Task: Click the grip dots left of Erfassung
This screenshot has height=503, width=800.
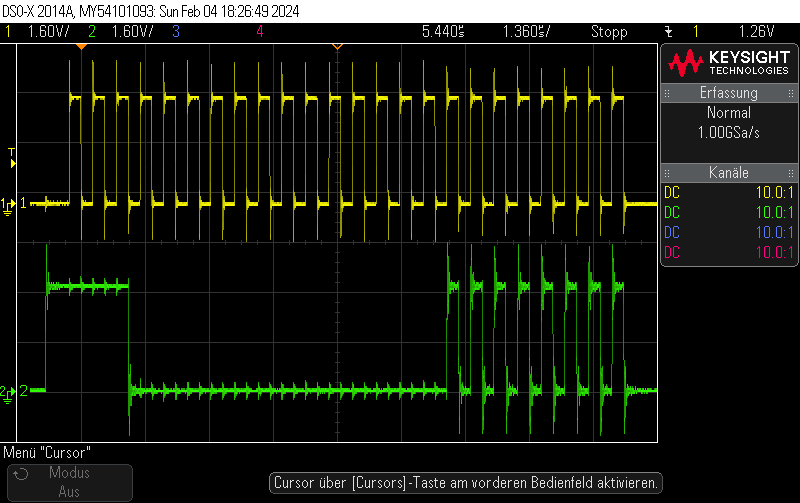Action: (x=667, y=93)
